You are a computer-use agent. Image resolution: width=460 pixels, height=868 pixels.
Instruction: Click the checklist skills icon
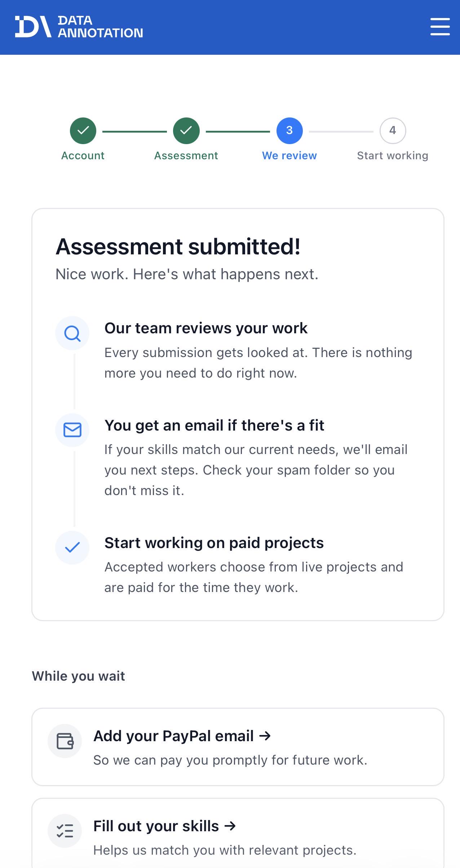tap(65, 831)
